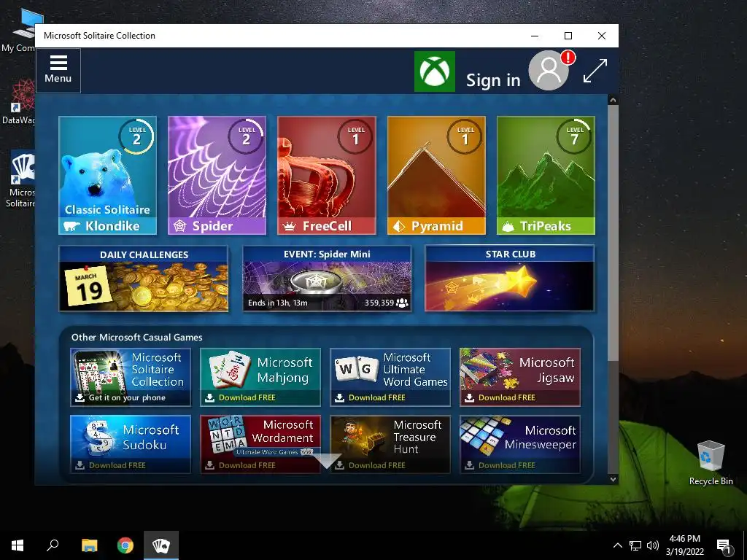Open the Event: Spider Mini banner
The image size is (747, 560).
pyautogui.click(x=327, y=279)
